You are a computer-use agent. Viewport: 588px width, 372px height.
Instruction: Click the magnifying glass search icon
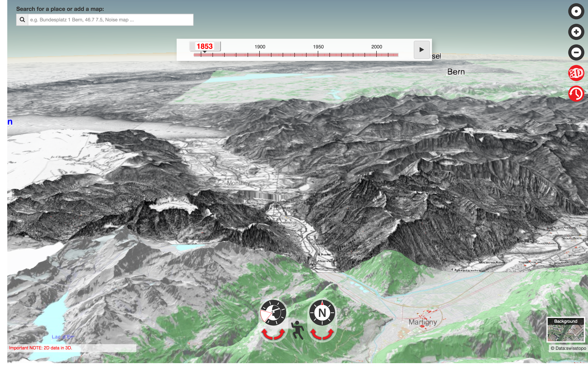[22, 20]
